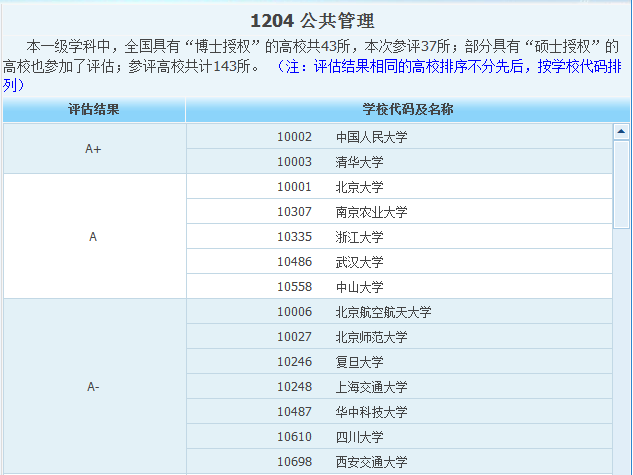Select row 10027 北京师范大学
This screenshot has width=633, height=475.
pos(399,337)
